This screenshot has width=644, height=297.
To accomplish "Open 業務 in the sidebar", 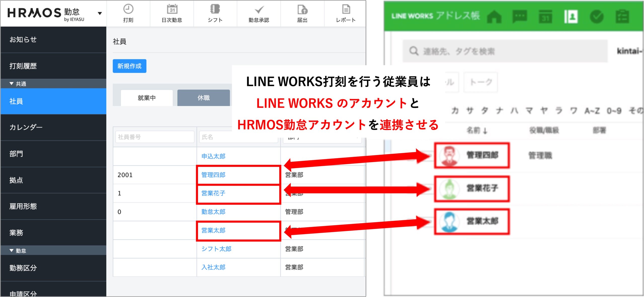I will (53, 233).
